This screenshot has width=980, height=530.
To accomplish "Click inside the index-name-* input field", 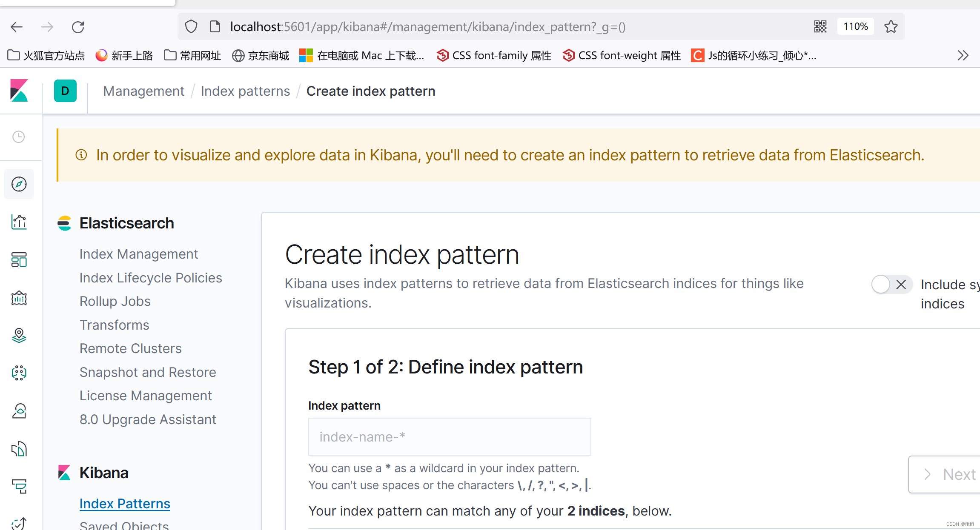I will click(x=449, y=436).
